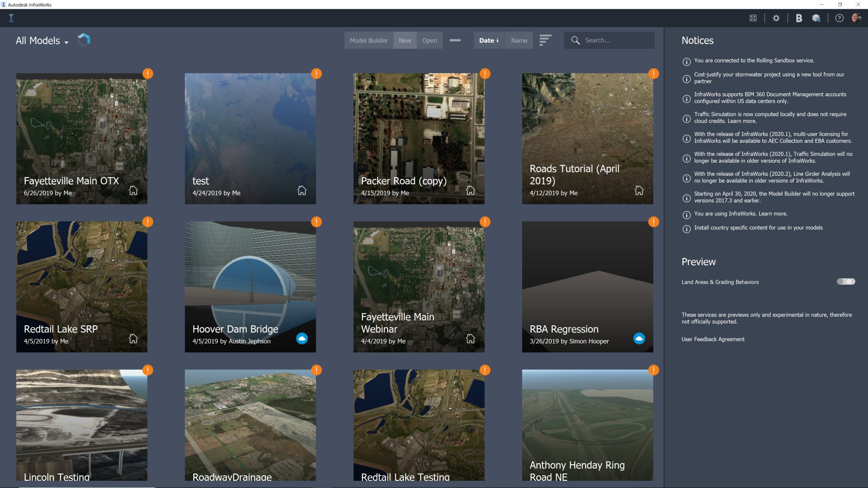Toggle the Date descending sort button
868x488 pixels.
tap(489, 40)
